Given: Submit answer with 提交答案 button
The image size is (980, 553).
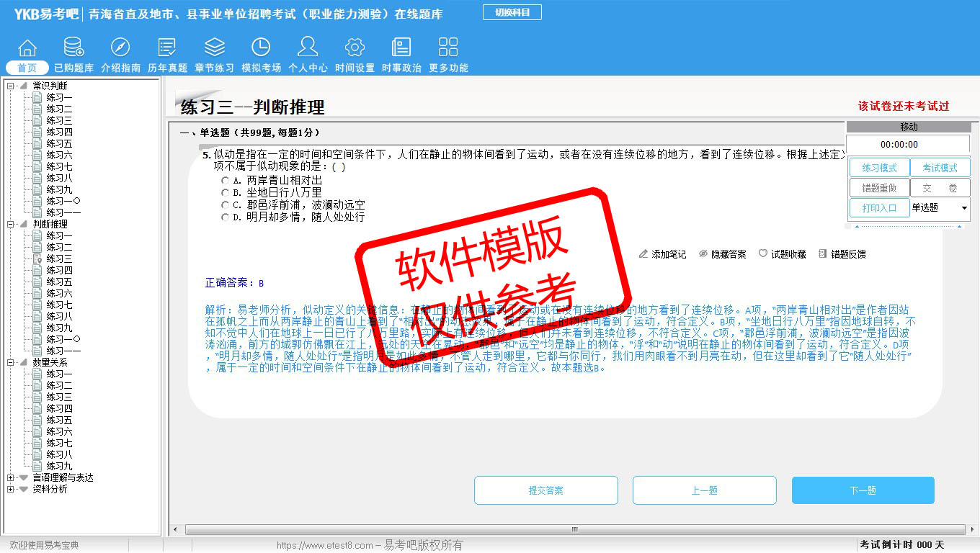Looking at the screenshot, I should [x=545, y=490].
